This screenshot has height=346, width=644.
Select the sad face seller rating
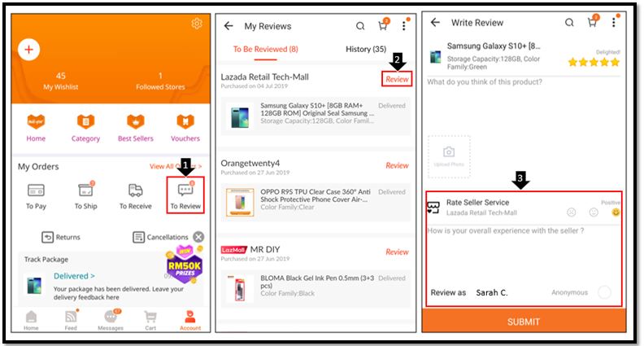coord(572,212)
